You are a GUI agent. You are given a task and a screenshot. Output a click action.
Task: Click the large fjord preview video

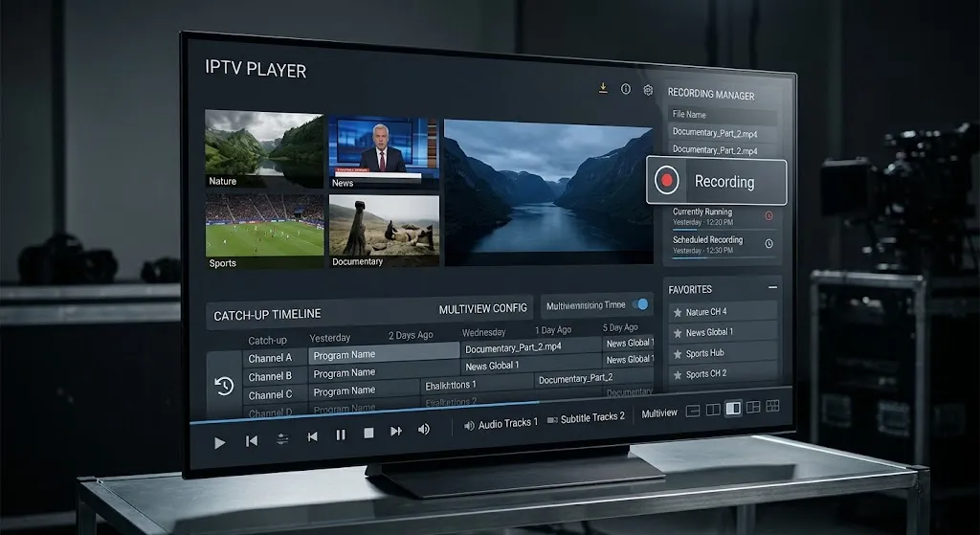click(548, 192)
